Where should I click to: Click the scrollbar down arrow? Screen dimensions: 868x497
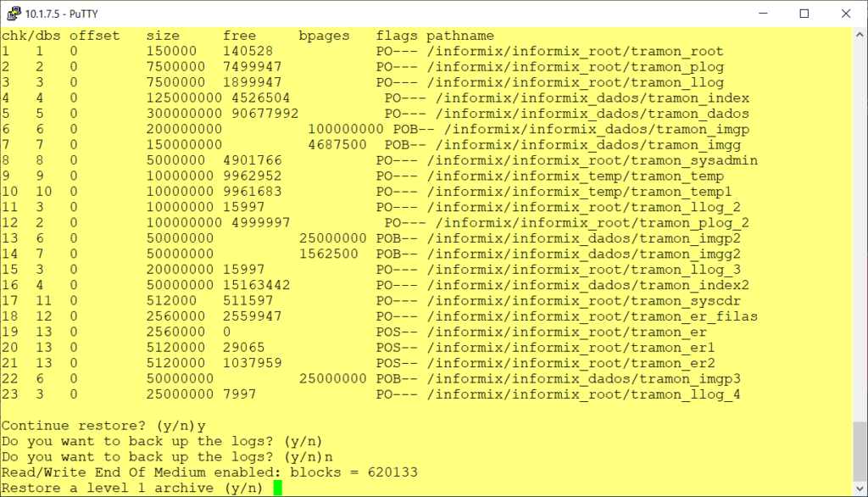(859, 488)
